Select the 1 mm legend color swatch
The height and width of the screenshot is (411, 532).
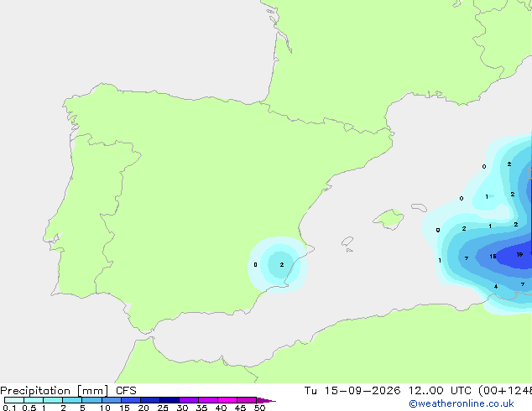tap(53, 400)
